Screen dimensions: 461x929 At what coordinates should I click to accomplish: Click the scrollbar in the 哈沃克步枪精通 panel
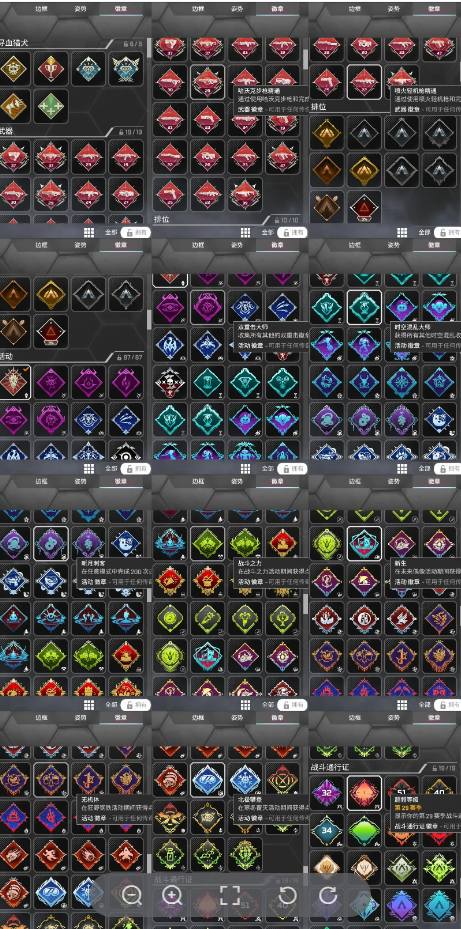tap(306, 59)
